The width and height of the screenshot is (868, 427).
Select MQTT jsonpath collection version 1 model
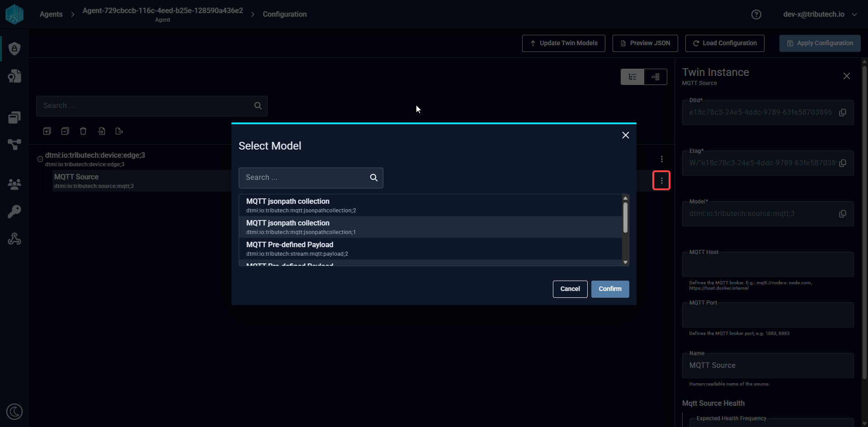pyautogui.click(x=430, y=227)
